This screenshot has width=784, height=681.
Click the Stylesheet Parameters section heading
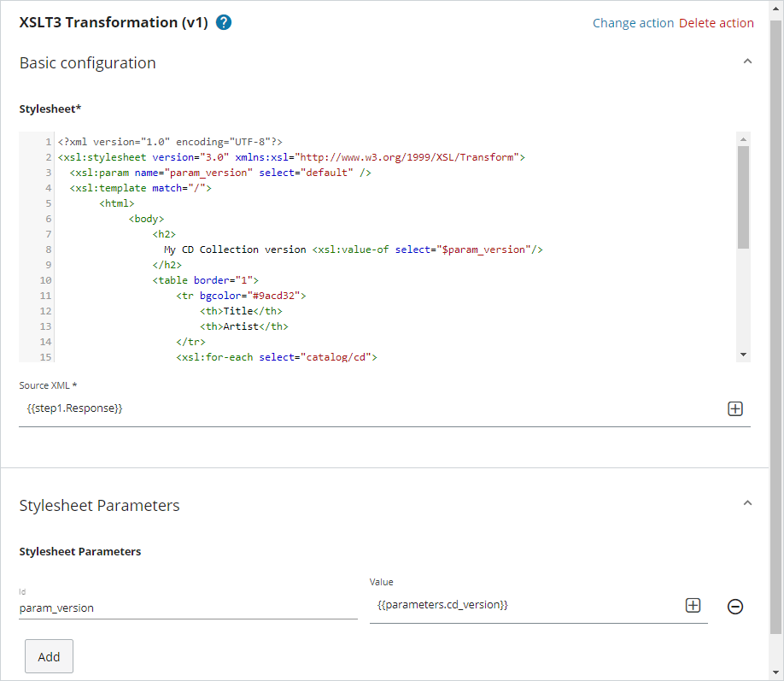click(99, 505)
